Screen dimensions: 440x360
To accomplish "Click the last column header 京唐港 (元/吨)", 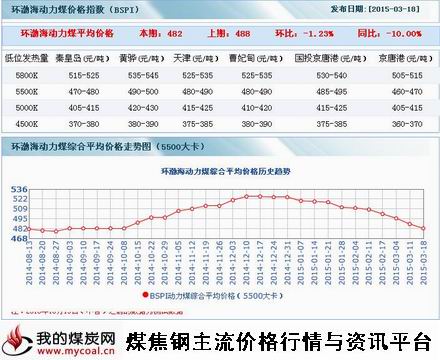I will pos(406,59).
